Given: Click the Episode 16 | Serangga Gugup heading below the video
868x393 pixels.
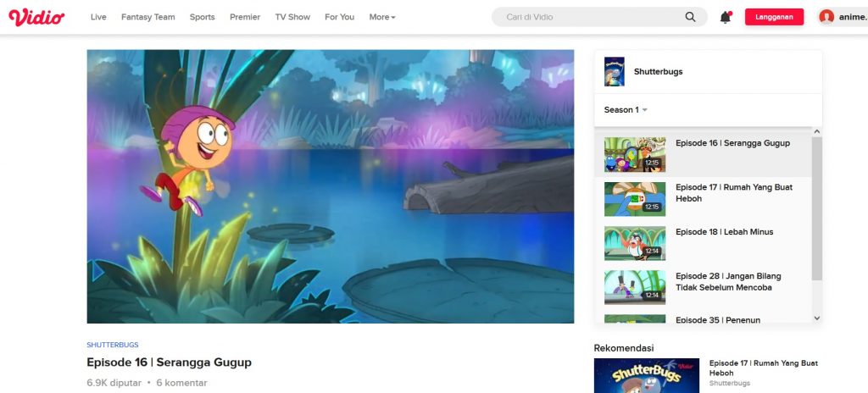Looking at the screenshot, I should 169,362.
